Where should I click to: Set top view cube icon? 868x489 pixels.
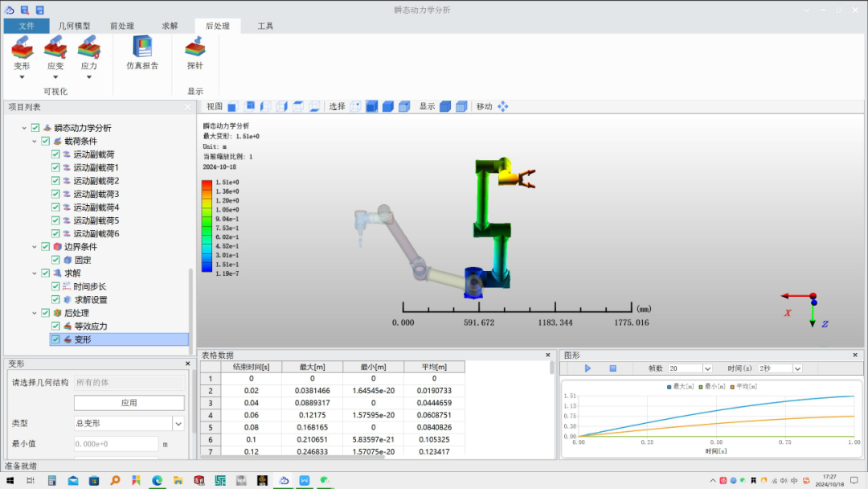tap(298, 107)
